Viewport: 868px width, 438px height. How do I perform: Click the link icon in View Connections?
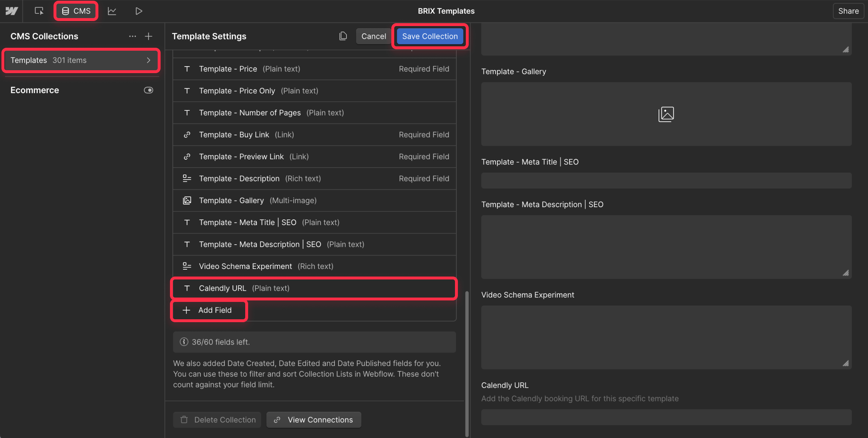pyautogui.click(x=277, y=420)
